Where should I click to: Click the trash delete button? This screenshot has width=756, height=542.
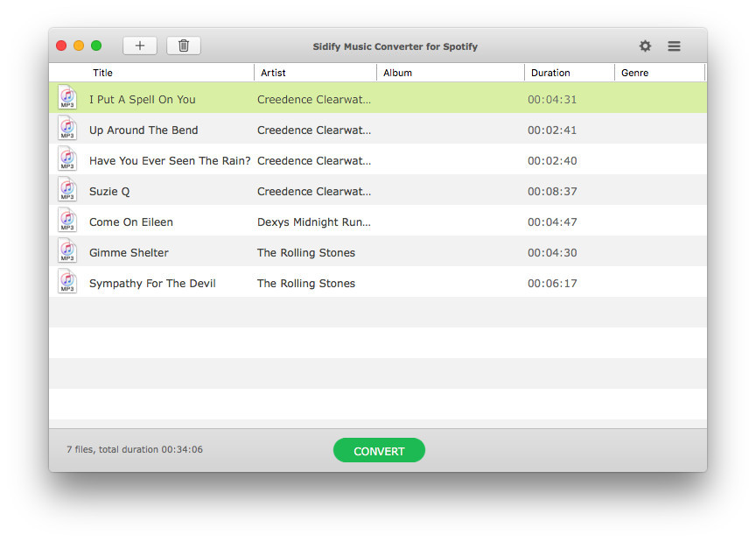point(184,46)
